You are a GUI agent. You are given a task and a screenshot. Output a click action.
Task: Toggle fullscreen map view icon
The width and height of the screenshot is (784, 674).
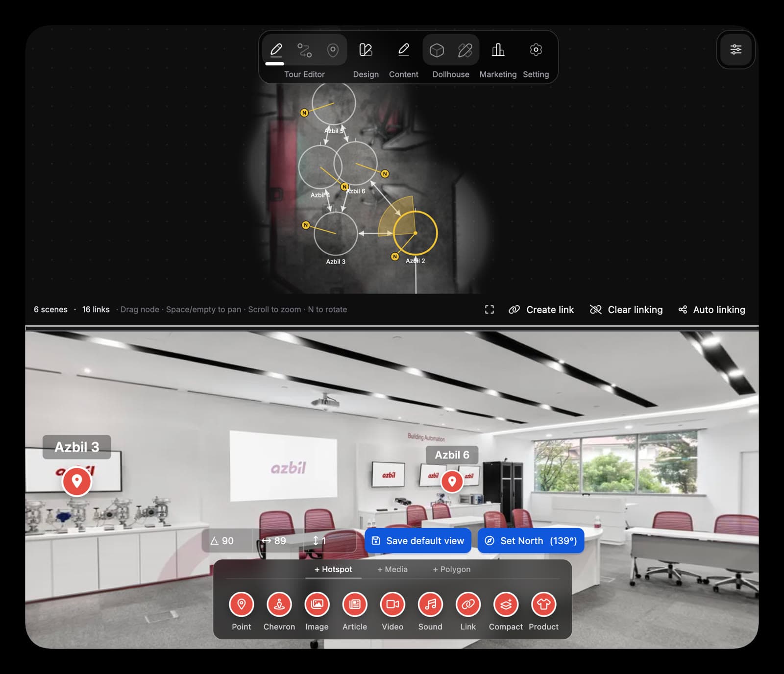[x=489, y=310]
